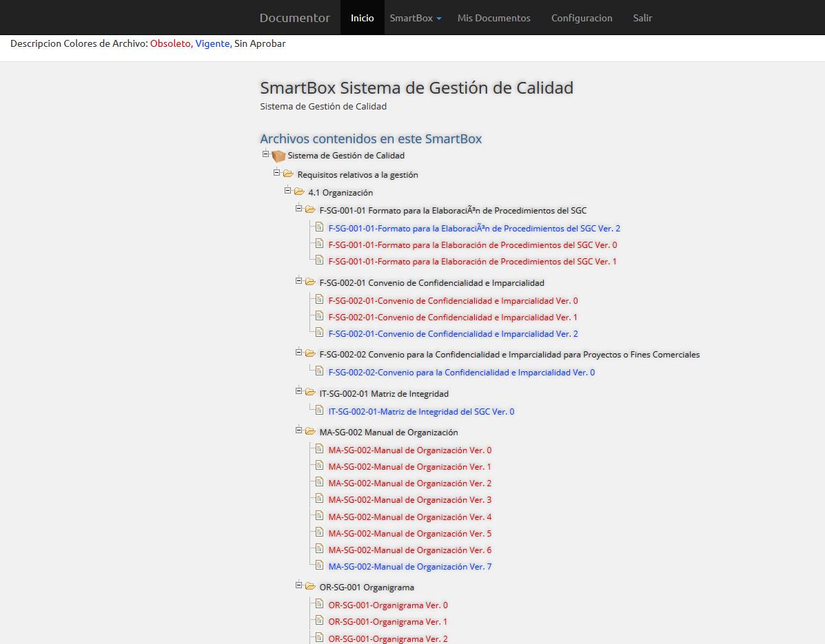This screenshot has width=825, height=644.
Task: Select the OR-SG-001 Organigrama folder label
Action: point(367,588)
